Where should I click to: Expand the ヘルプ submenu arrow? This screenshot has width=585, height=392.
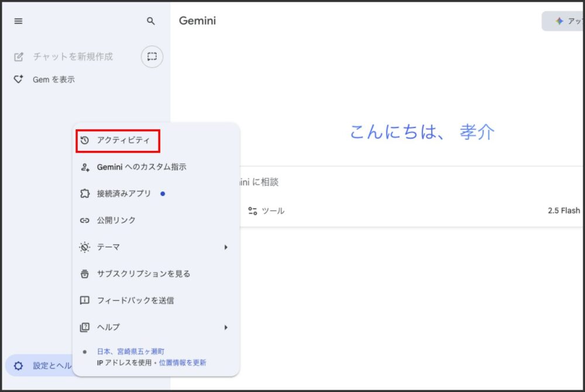click(x=226, y=328)
